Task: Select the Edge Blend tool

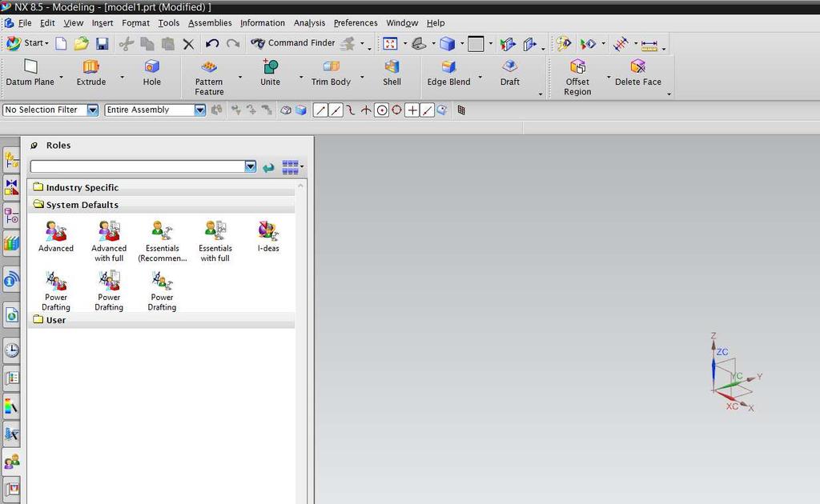Action: tap(448, 72)
